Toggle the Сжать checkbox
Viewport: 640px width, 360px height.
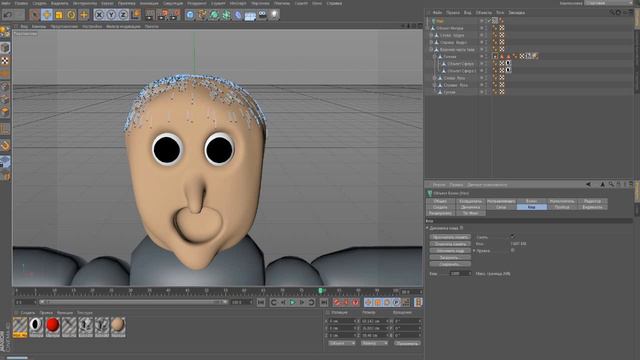[512, 237]
